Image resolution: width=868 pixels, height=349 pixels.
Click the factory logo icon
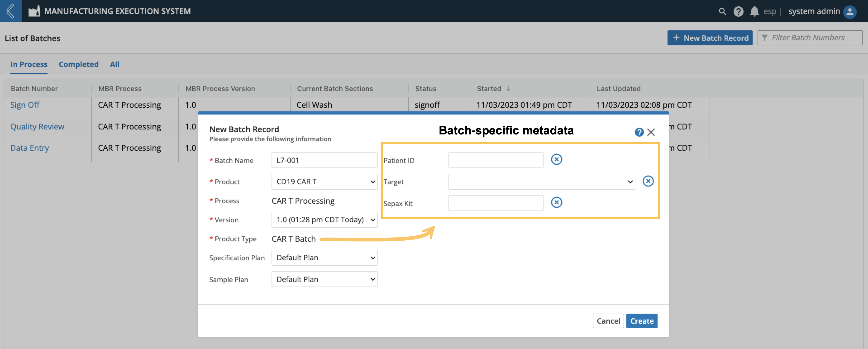[x=34, y=11]
